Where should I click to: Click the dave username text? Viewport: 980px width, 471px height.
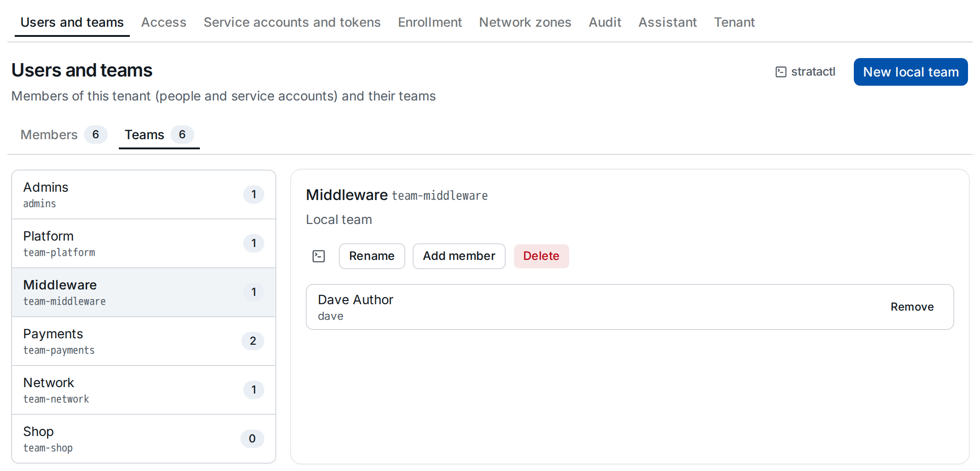point(331,316)
